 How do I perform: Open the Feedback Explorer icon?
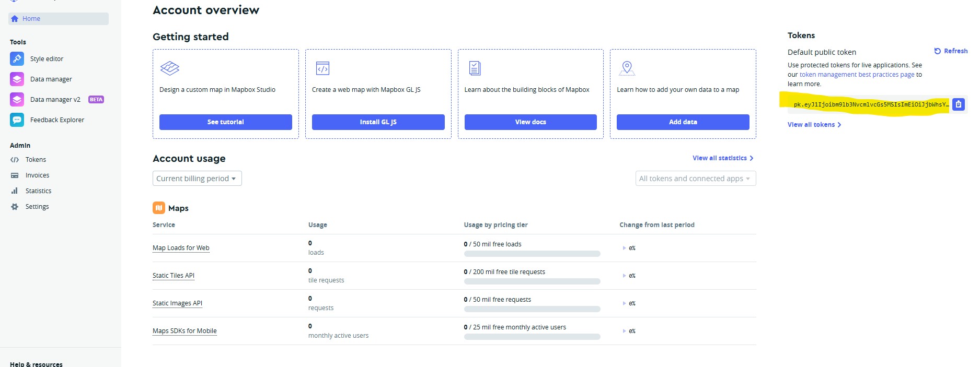tap(17, 120)
